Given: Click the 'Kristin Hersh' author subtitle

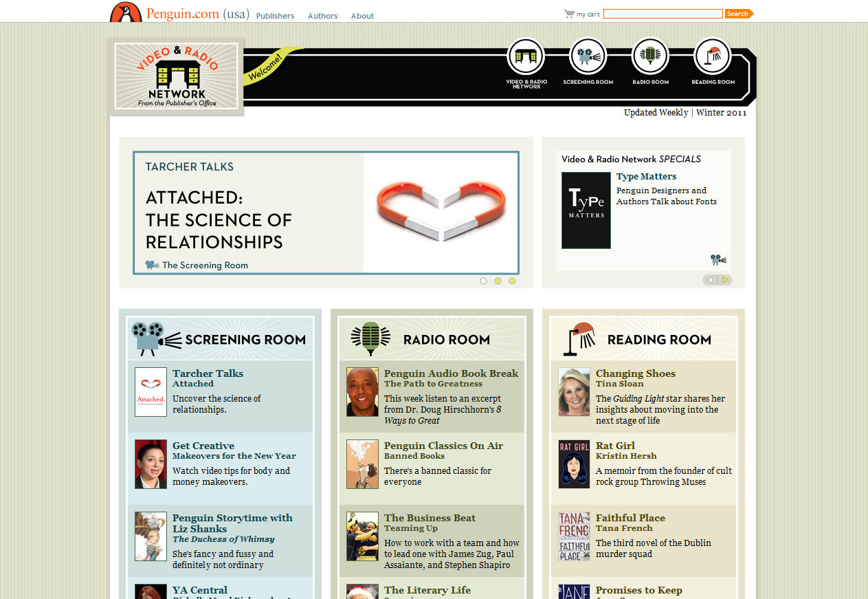Looking at the screenshot, I should tap(626, 456).
